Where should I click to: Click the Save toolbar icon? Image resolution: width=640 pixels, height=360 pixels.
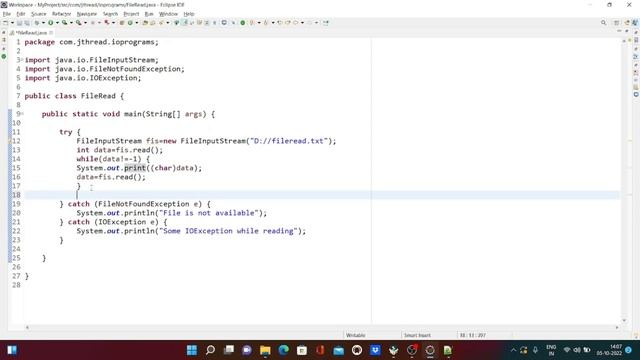[x=19, y=23]
